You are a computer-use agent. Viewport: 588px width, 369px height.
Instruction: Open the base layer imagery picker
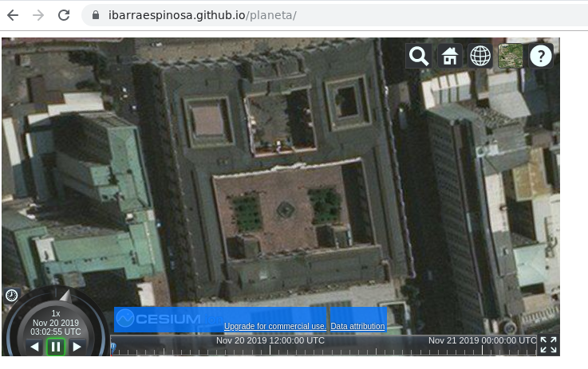coord(511,56)
